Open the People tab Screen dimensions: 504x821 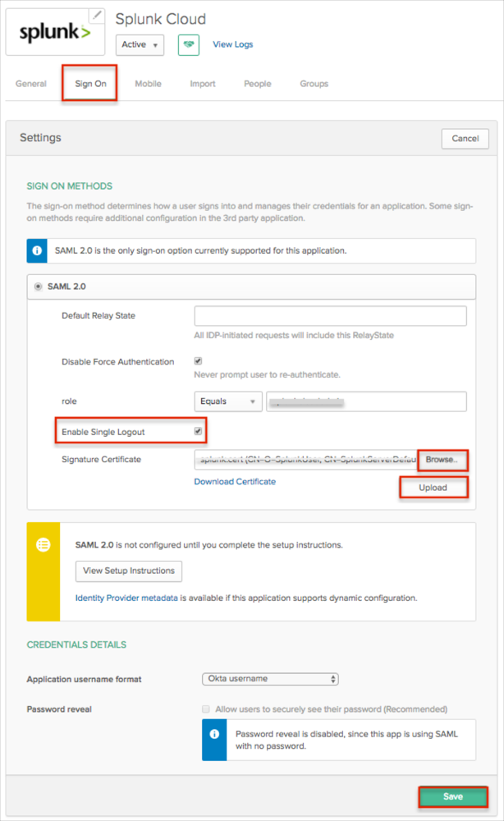coord(257,84)
